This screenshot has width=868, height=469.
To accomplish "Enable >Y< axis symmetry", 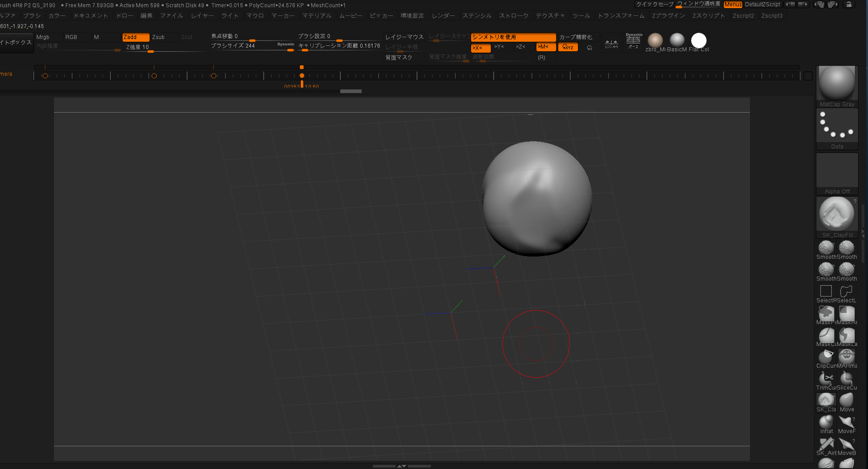I will 502,47.
